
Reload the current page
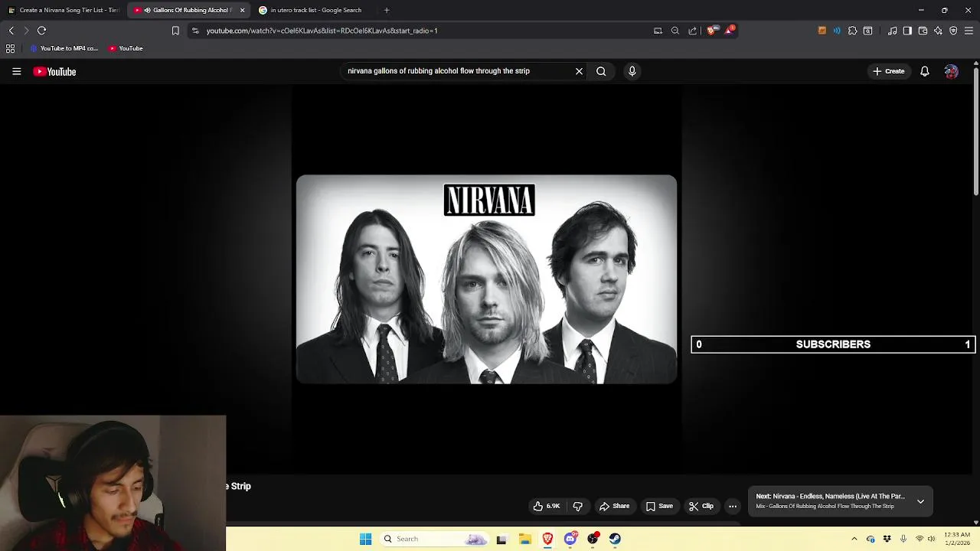click(41, 31)
